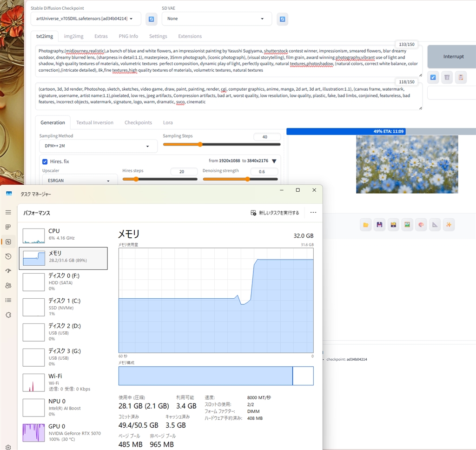Select Disk 1 (C:) performance item
The width and height of the screenshot is (476, 450).
coord(63,307)
